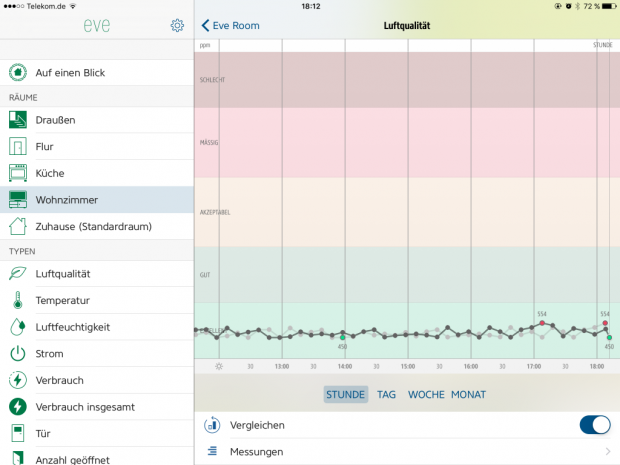Click the Messungen list icon

(212, 451)
